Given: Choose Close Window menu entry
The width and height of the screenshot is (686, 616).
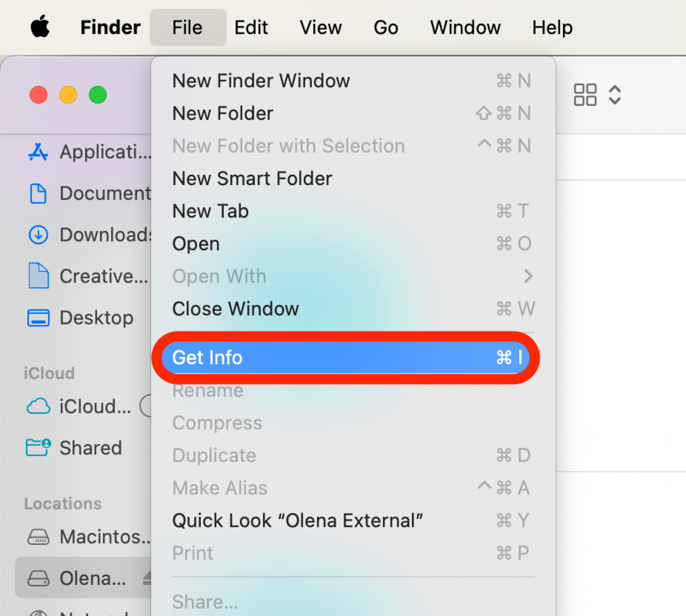Looking at the screenshot, I should [236, 309].
